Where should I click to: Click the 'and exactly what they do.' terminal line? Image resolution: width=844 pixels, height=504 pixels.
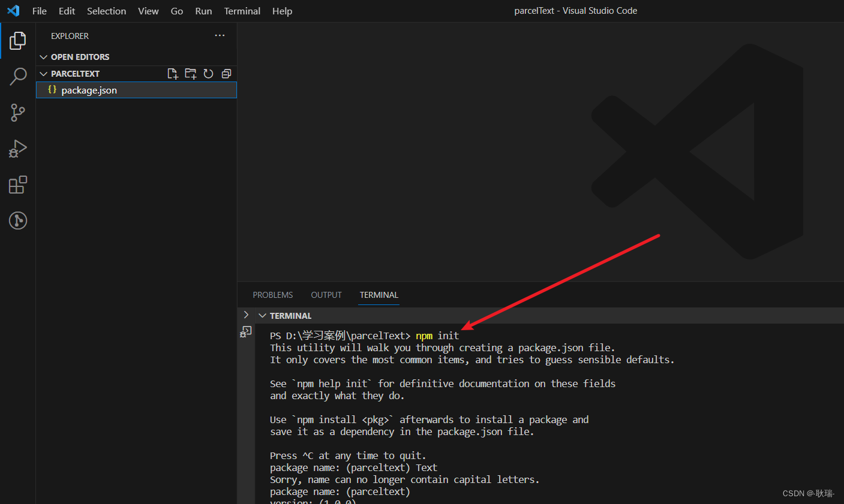[x=337, y=396]
